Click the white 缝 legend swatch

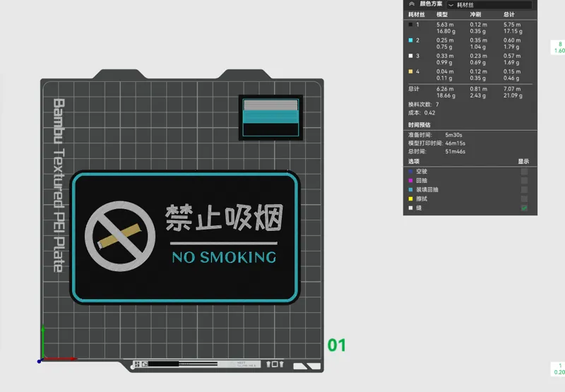point(410,208)
